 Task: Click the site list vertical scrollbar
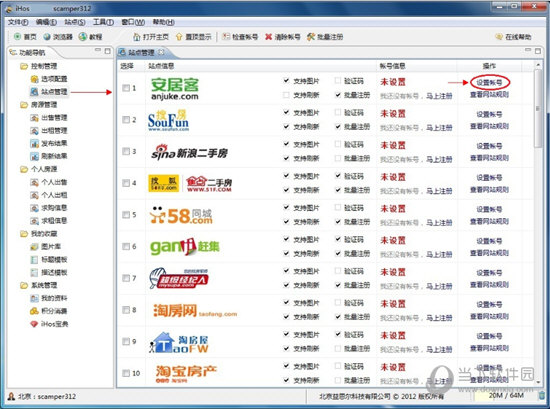[538, 109]
